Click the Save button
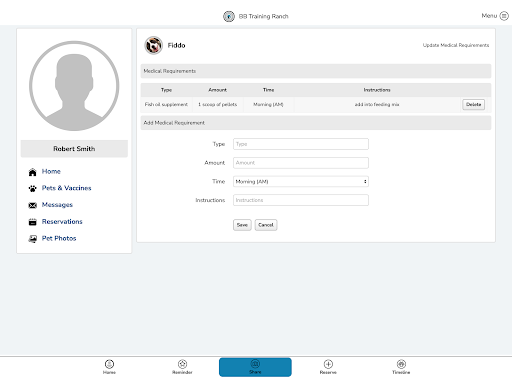This screenshot has width=512, height=384. [x=242, y=225]
